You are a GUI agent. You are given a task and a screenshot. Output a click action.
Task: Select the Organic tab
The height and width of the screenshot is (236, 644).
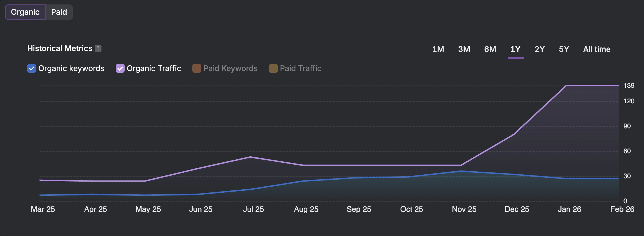pyautogui.click(x=25, y=12)
